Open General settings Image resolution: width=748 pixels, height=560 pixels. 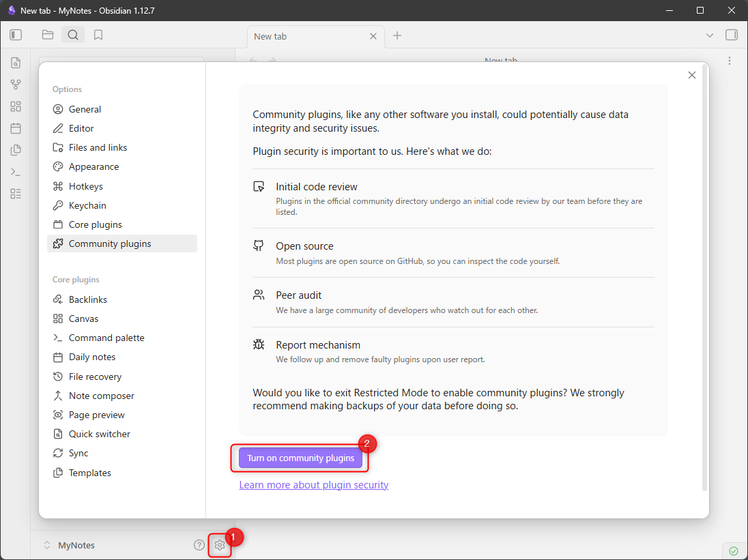122,109
